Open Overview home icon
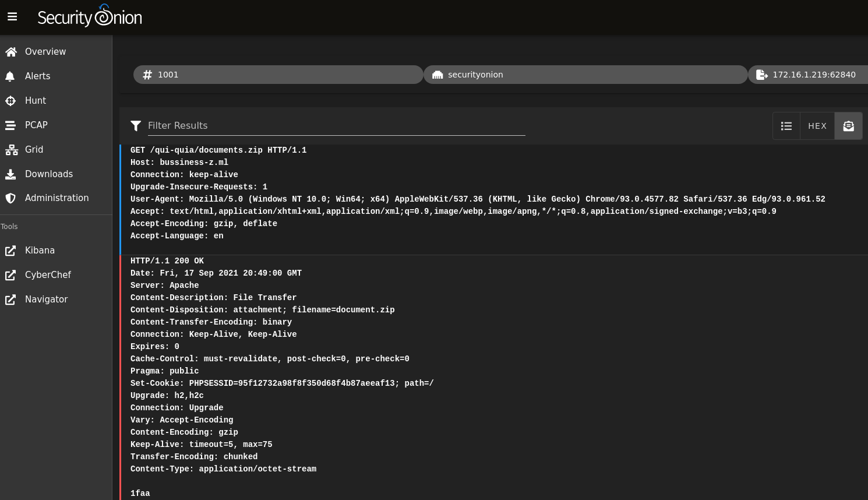This screenshot has width=868, height=500. (10, 52)
